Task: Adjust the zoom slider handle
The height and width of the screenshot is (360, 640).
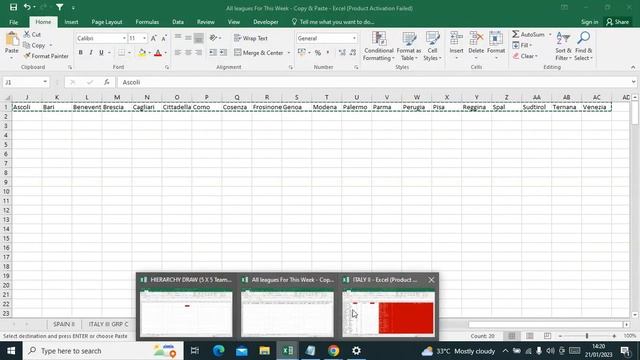Action: coord(587,336)
